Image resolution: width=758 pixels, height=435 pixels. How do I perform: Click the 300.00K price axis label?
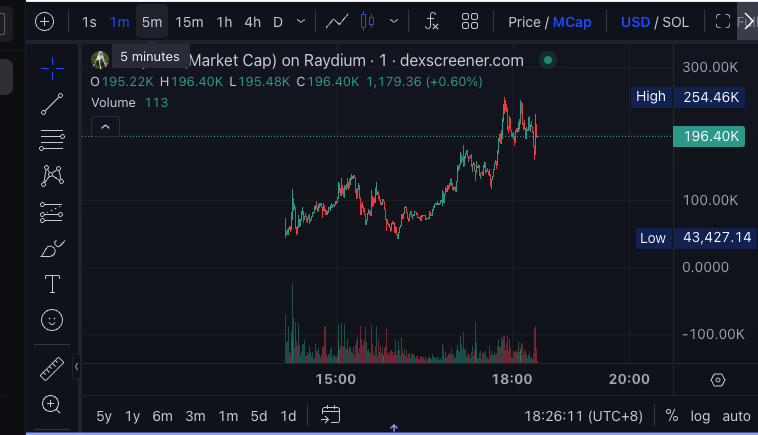point(710,67)
